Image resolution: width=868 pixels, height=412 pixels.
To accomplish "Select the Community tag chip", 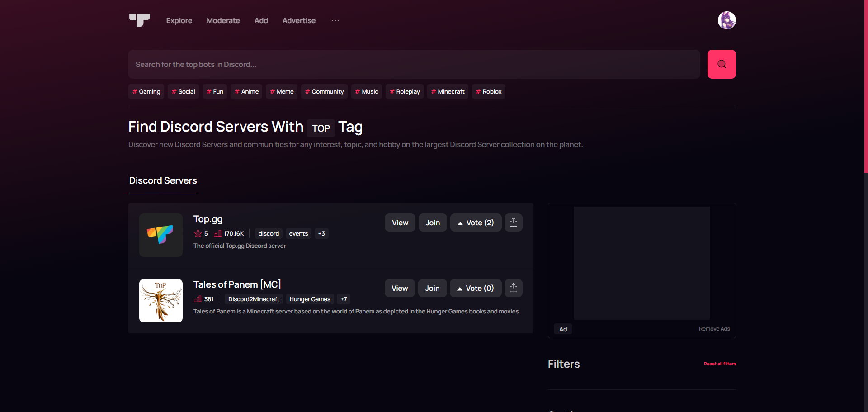I will pos(324,91).
